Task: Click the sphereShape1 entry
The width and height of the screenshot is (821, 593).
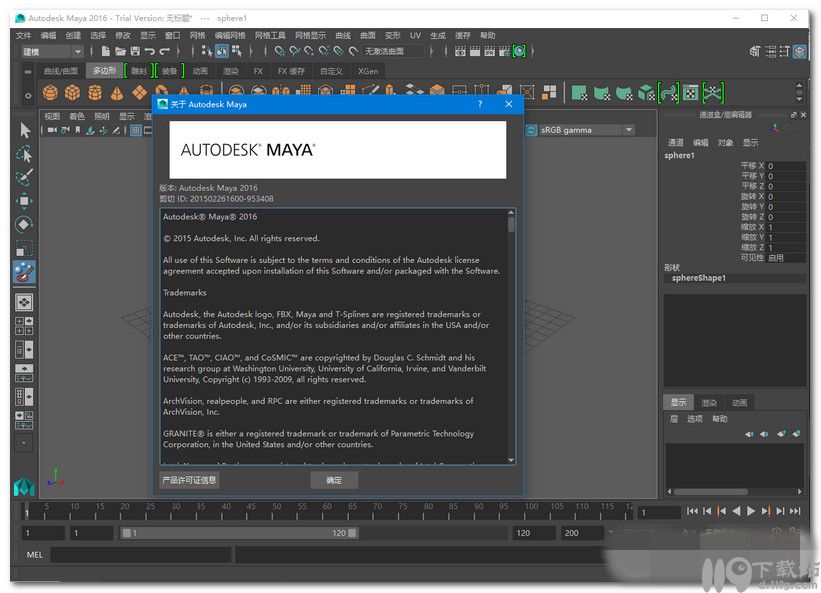Action: click(698, 278)
